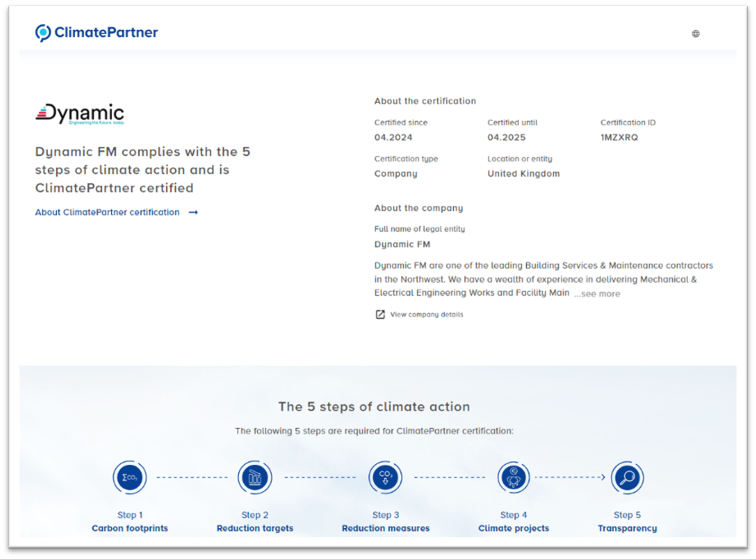Open the external link icon beside View company details
756x559 pixels.
coord(380,314)
